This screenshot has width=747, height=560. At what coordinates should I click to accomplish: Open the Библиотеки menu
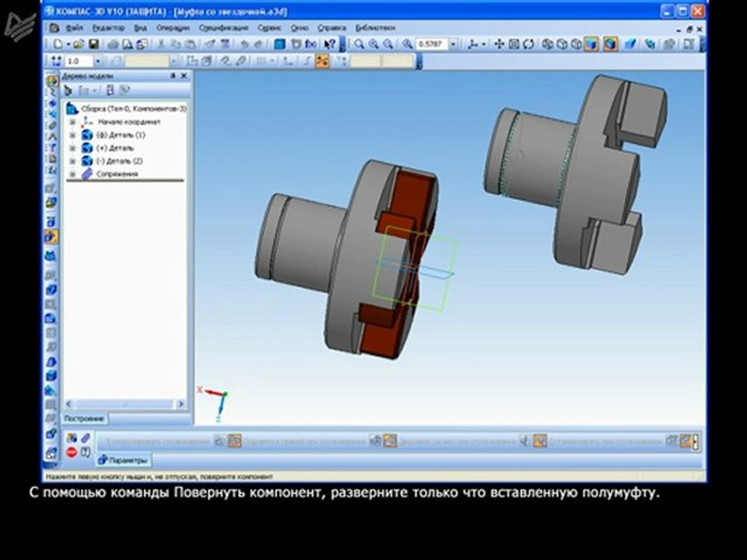click(x=375, y=28)
